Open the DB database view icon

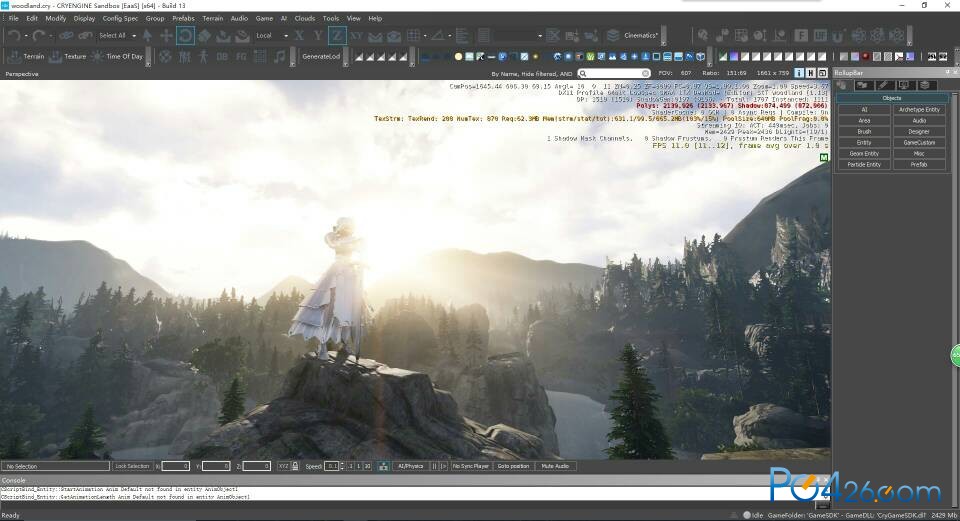[222, 56]
